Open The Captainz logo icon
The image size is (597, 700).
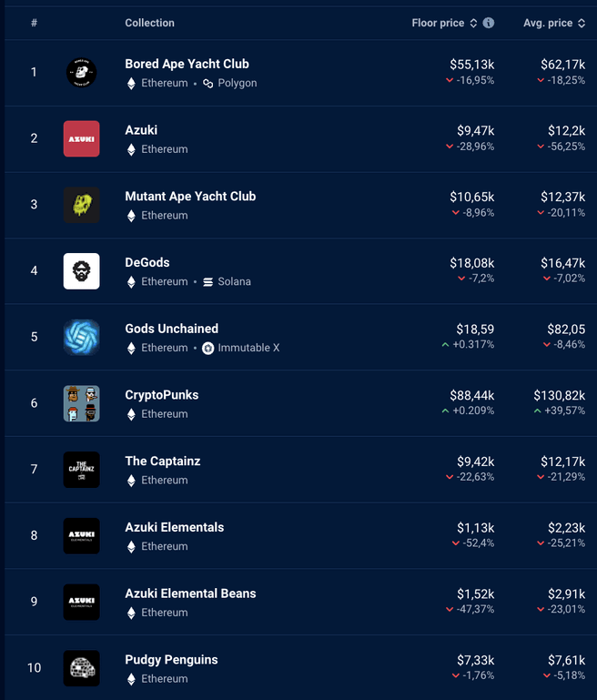(x=81, y=470)
